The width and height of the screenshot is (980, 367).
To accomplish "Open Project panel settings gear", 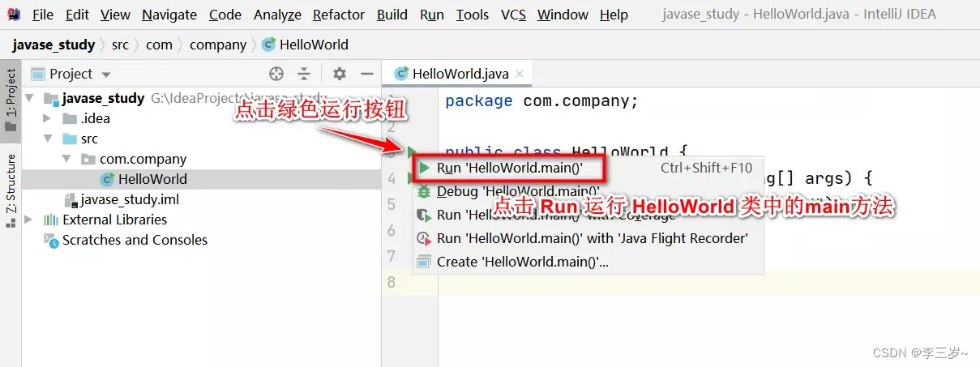I will (x=340, y=74).
